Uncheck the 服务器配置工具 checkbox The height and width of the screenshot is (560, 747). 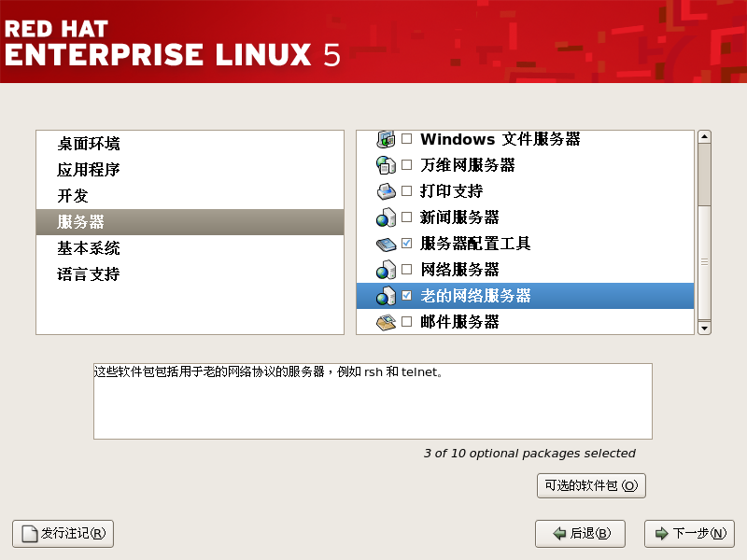(406, 244)
